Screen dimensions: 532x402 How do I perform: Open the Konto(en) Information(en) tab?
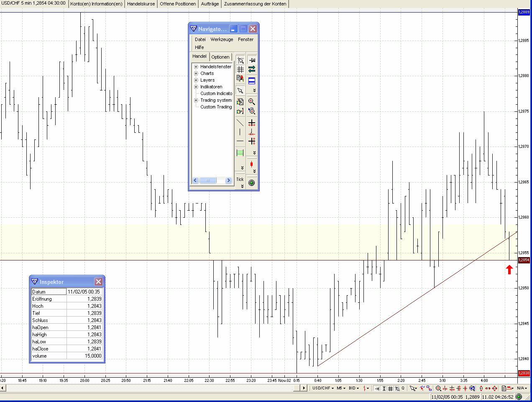96,4
